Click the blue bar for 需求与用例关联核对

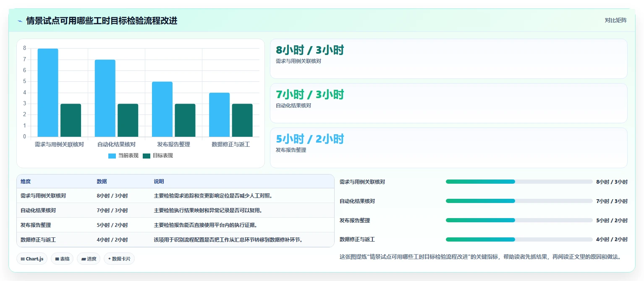tap(48, 93)
